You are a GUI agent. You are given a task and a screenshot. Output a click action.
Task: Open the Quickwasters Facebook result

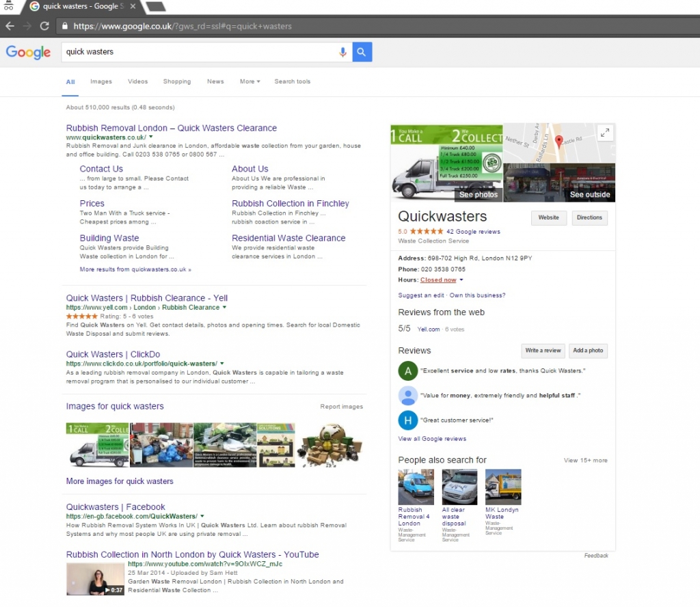[116, 507]
